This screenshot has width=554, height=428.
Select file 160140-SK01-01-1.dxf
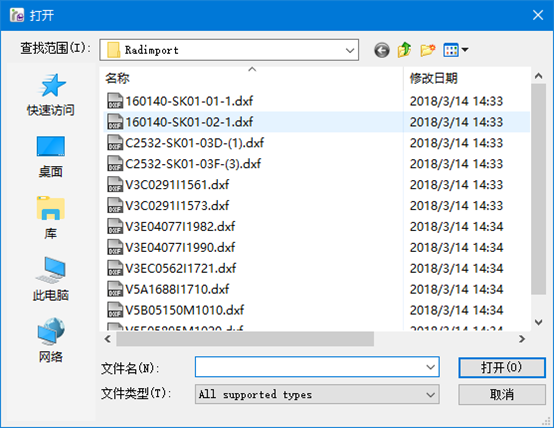tap(180, 101)
